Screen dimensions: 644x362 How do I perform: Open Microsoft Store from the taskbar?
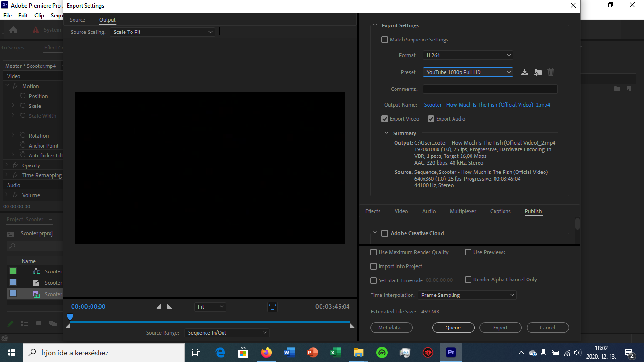click(243, 353)
